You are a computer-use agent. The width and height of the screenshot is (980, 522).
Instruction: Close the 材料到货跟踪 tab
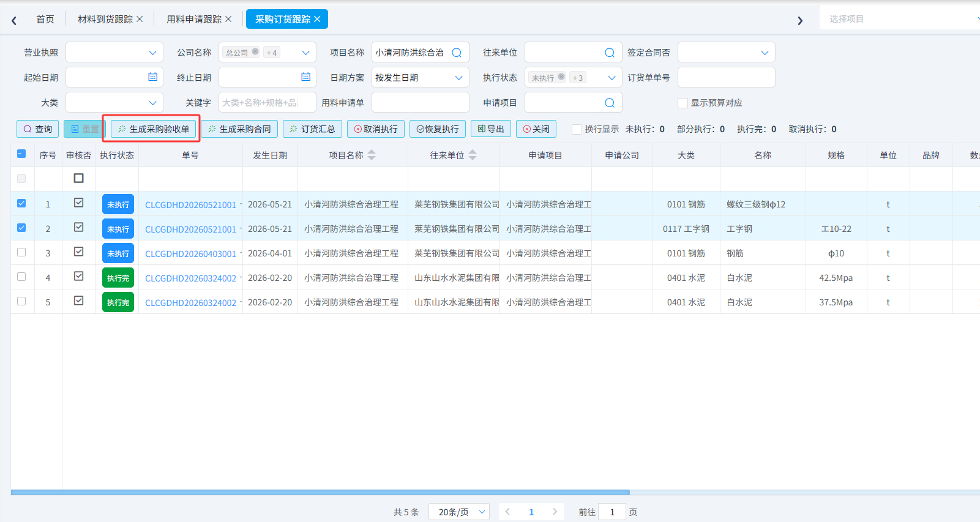[x=140, y=19]
